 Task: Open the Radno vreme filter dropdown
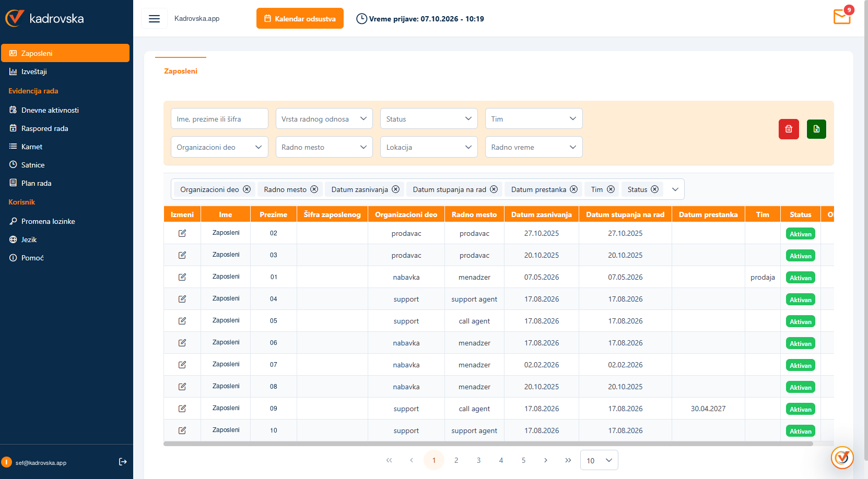(534, 147)
